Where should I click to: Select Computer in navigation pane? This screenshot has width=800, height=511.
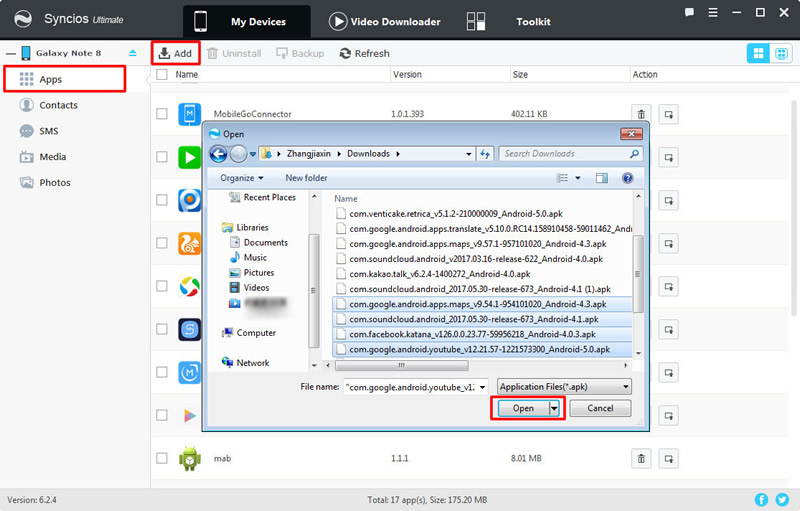click(249, 333)
